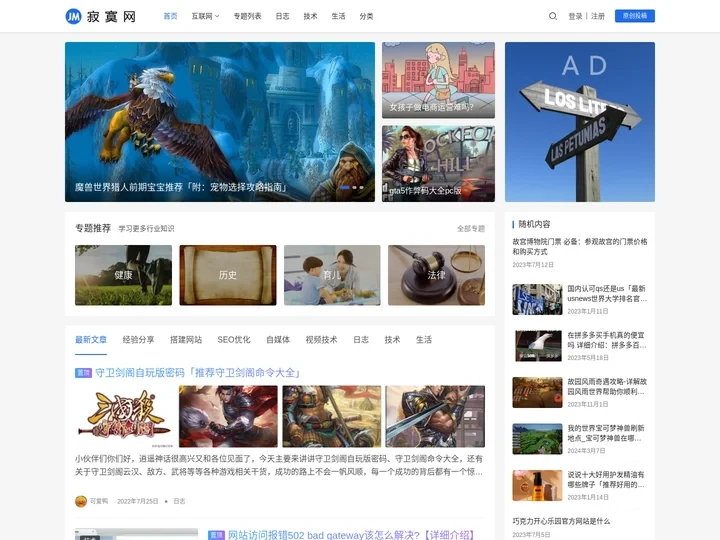This screenshot has width=720, height=540.
Task: Click thumbnail for 国内认可qs还是us article
Action: [x=537, y=299]
